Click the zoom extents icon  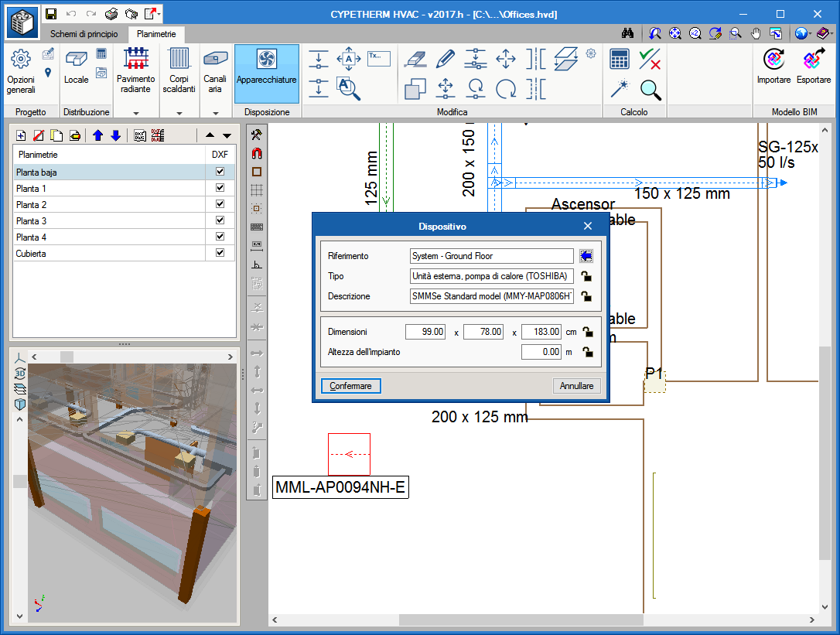[x=675, y=33]
